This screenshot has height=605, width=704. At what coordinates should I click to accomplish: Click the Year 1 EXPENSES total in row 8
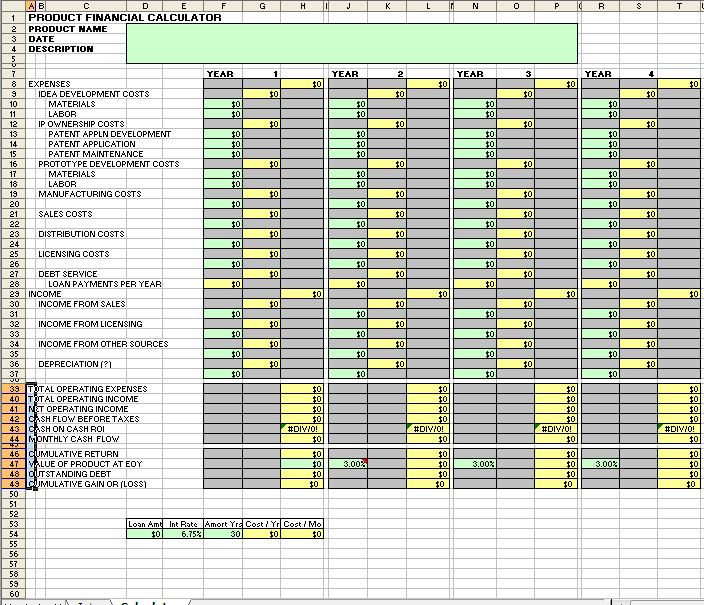point(302,84)
